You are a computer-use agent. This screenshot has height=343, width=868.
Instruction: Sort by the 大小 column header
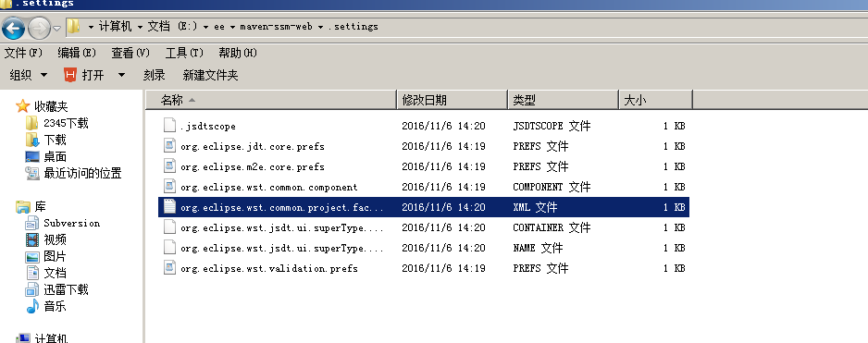pos(655,100)
